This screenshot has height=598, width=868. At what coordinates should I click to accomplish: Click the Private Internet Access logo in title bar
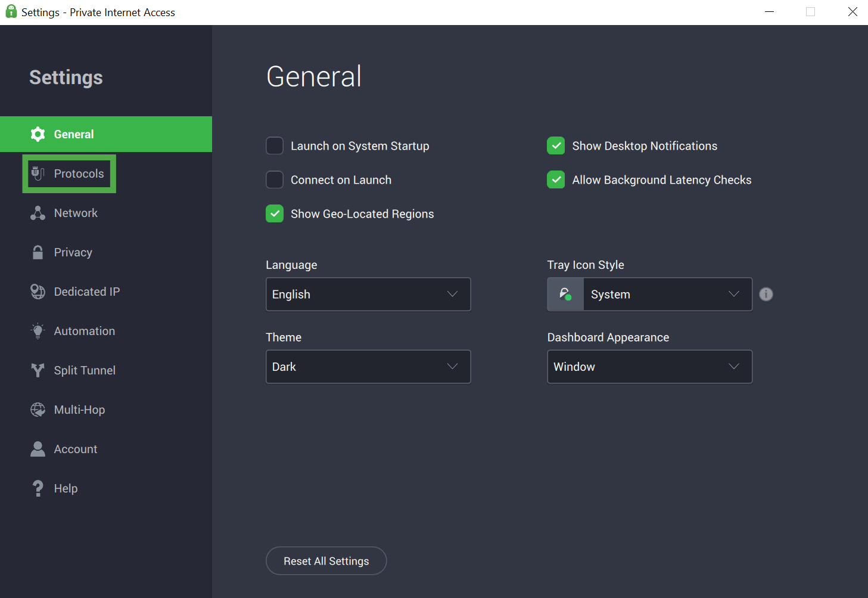pyautogui.click(x=11, y=12)
